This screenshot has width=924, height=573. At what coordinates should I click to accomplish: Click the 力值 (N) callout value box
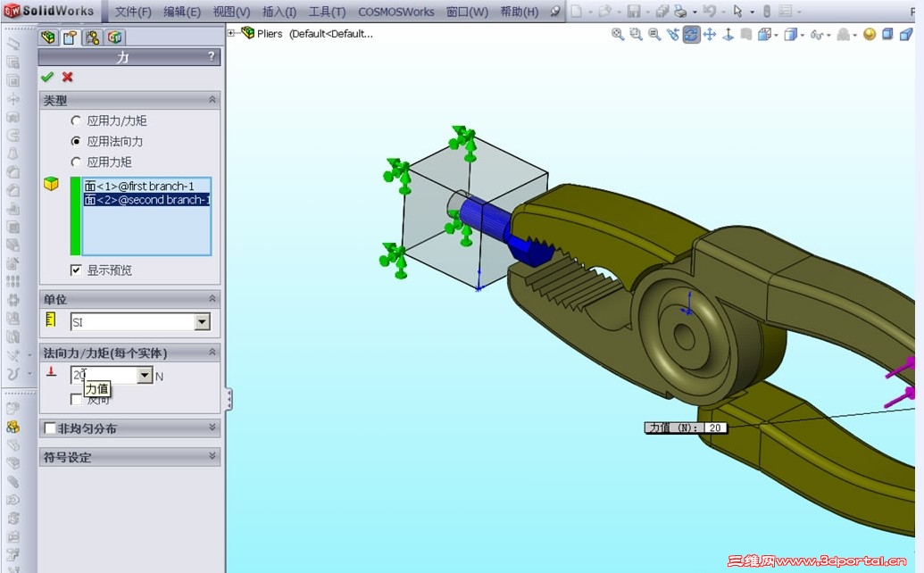click(x=715, y=428)
